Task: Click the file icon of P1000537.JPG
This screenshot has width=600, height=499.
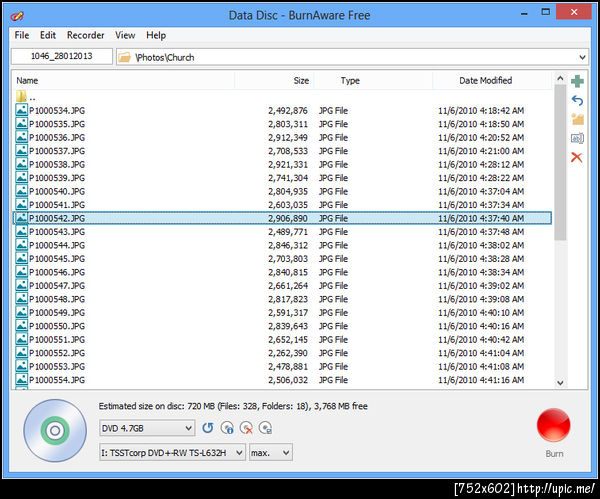Action: [x=21, y=150]
